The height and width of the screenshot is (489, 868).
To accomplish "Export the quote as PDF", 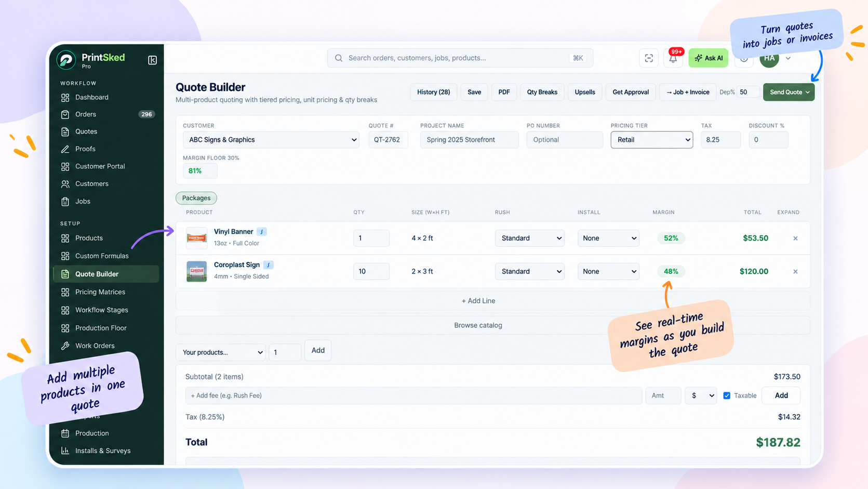I will (504, 92).
